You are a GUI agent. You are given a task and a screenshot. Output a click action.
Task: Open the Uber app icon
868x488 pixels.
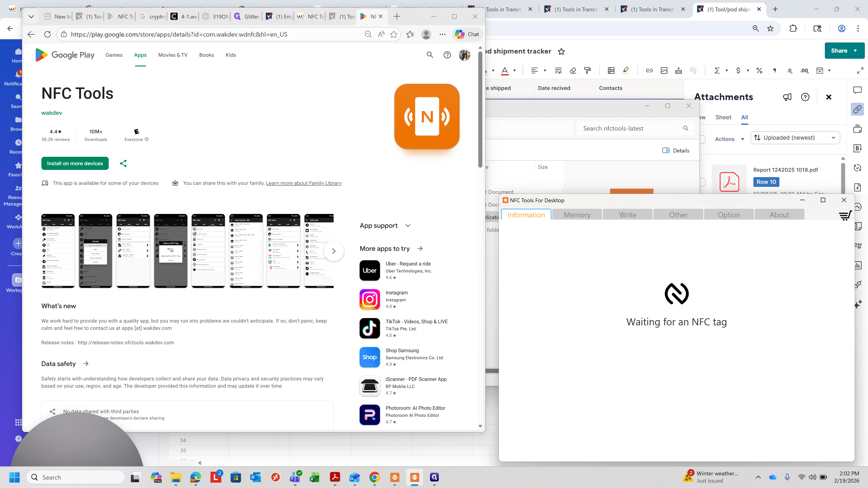tap(370, 270)
